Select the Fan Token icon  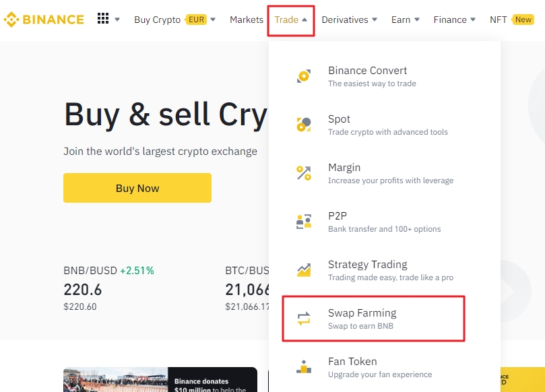point(303,366)
